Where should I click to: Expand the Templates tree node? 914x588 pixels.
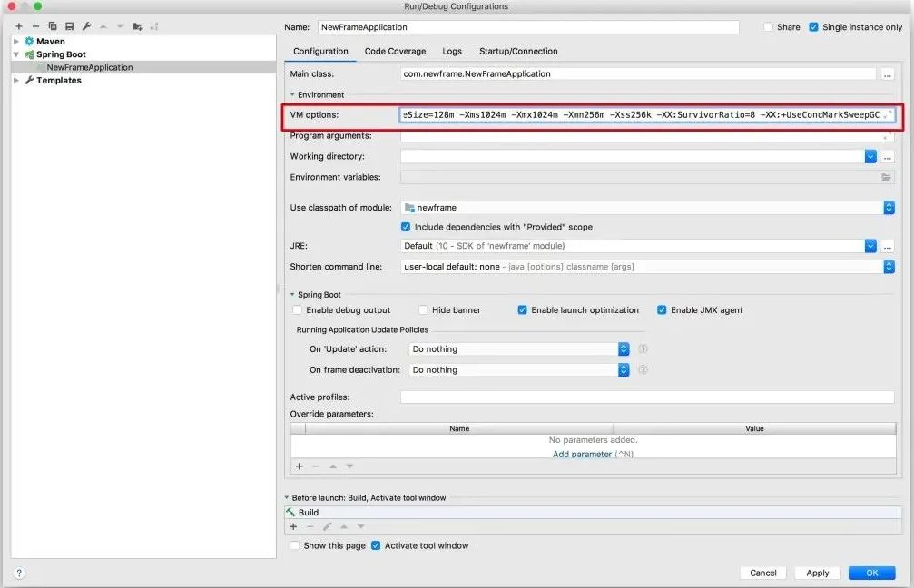(16, 81)
